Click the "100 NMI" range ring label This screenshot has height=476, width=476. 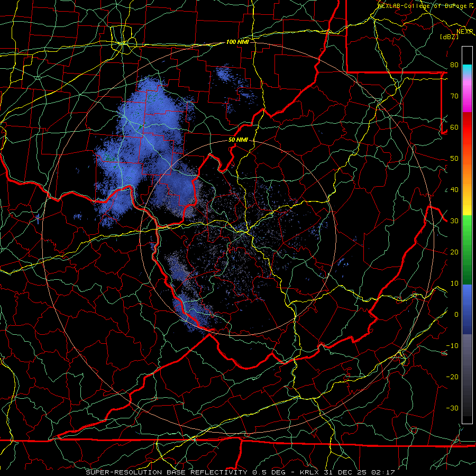tap(237, 42)
